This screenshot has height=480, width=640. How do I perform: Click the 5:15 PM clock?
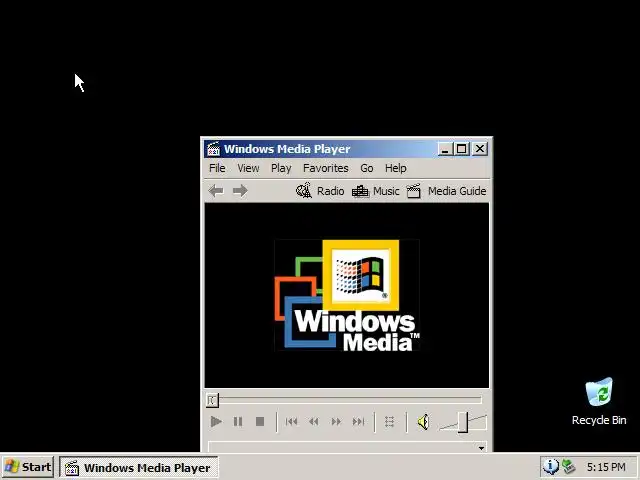click(x=606, y=467)
